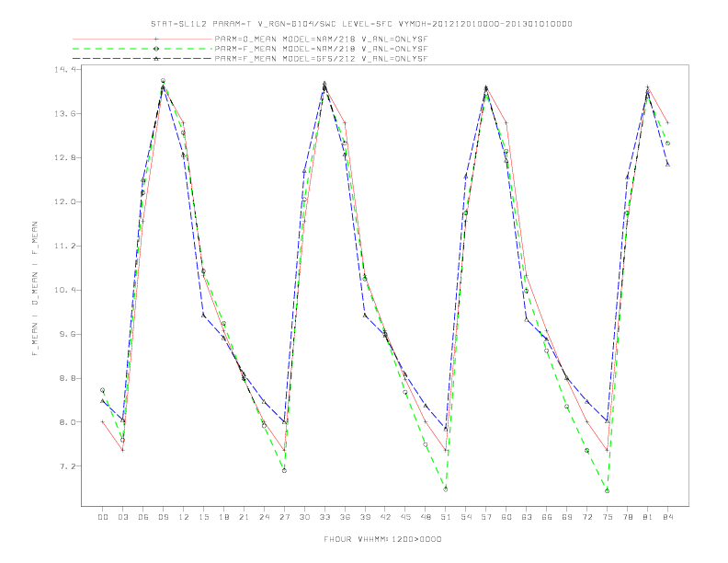The height and width of the screenshot is (563, 728).
Task: Select the legend entry PARM=F_MEAN MODEL=NAM/218
Action: (x=322, y=49)
